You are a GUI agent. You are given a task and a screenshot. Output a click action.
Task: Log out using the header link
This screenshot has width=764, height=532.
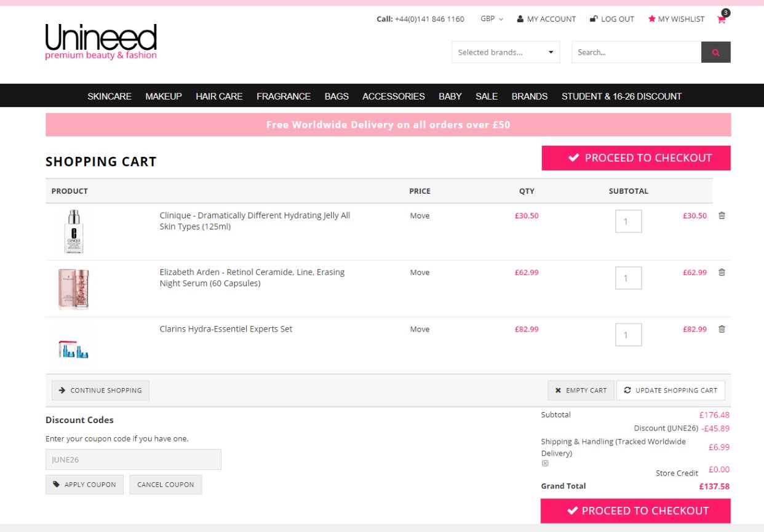pos(612,19)
